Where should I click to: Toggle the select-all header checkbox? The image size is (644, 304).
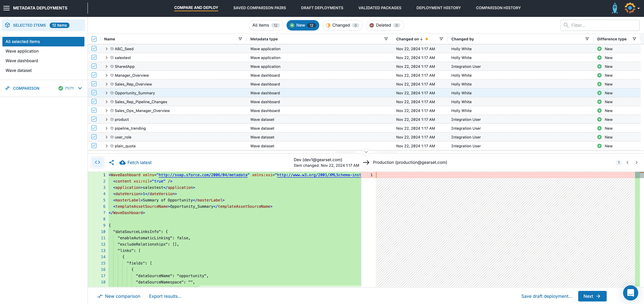(94, 39)
